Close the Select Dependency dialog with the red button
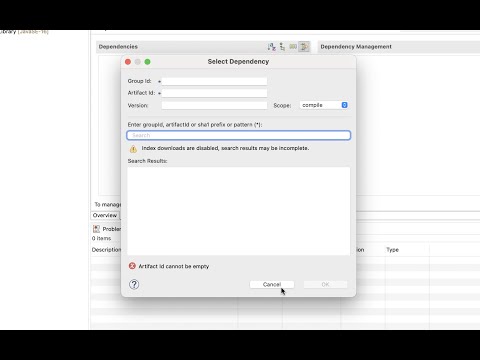Viewport: 480px width, 360px height. [128, 62]
